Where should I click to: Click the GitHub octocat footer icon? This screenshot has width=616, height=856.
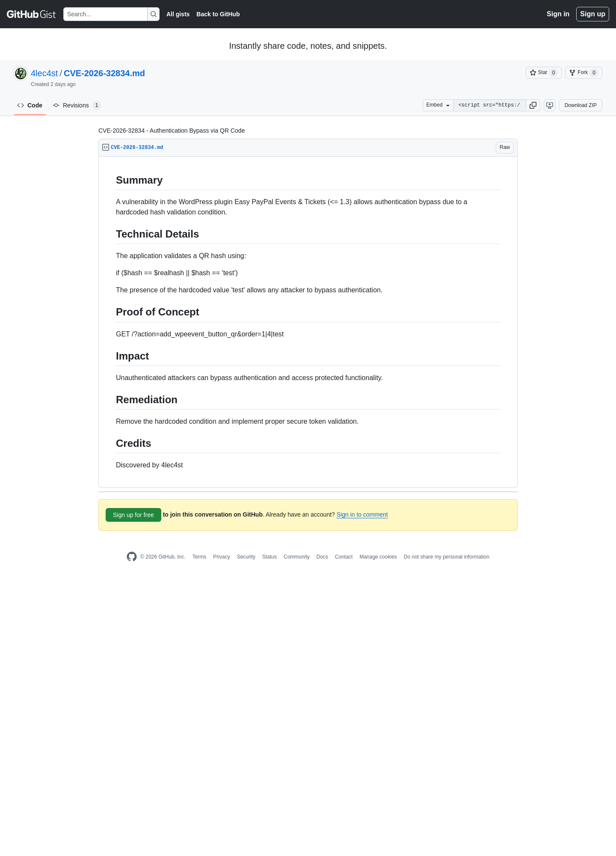pos(132,556)
